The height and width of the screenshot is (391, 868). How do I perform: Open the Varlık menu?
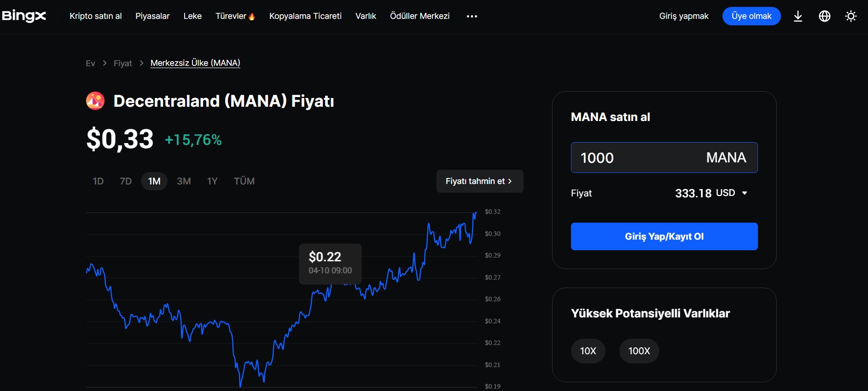pyautogui.click(x=366, y=16)
